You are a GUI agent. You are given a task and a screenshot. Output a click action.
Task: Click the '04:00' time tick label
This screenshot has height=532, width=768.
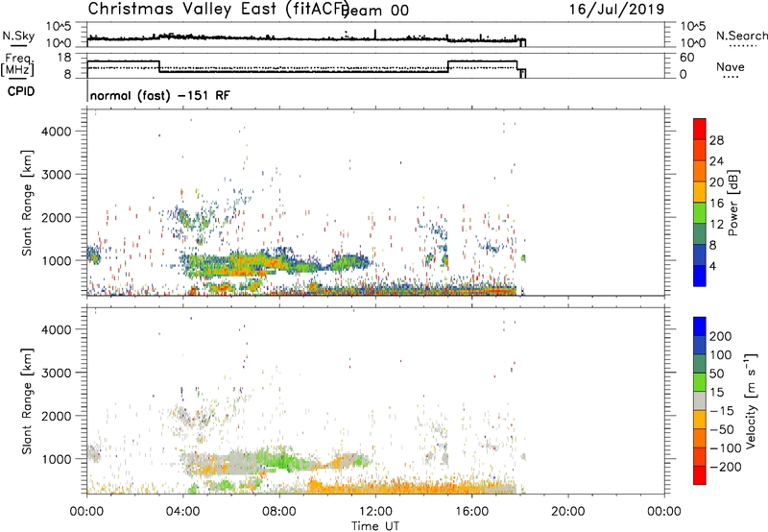point(183,512)
